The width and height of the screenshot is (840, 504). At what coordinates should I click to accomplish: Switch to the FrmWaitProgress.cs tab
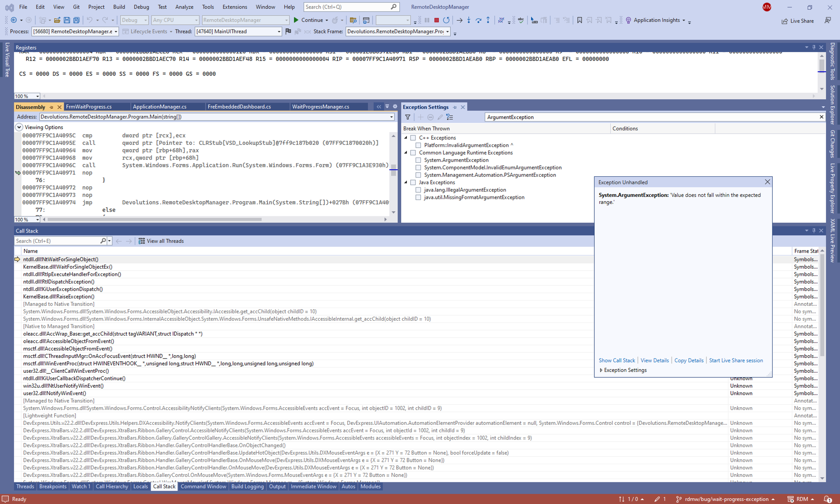click(x=89, y=107)
